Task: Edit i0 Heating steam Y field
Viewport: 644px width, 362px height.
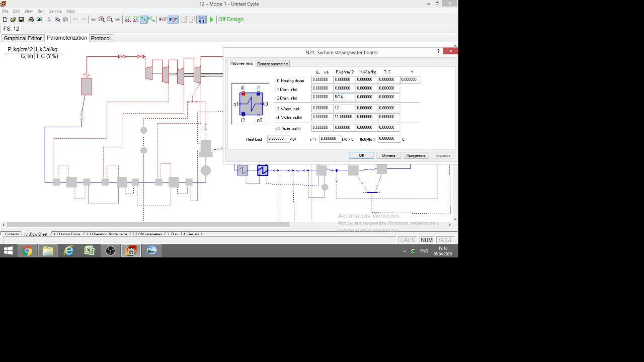Action: (x=410, y=79)
